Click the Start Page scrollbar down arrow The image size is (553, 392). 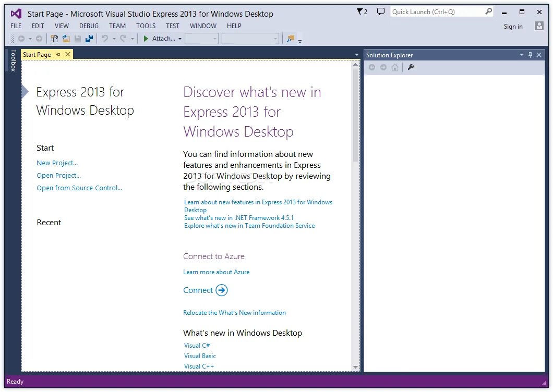coord(355,367)
